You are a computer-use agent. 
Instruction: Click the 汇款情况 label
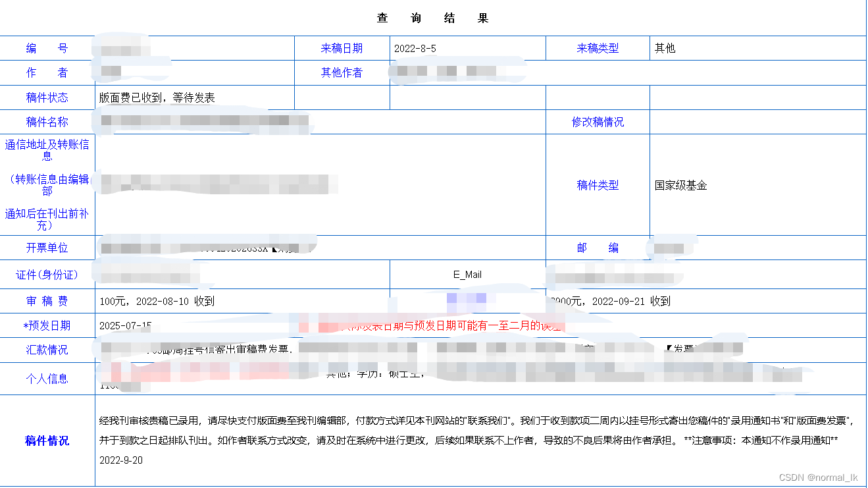47,350
